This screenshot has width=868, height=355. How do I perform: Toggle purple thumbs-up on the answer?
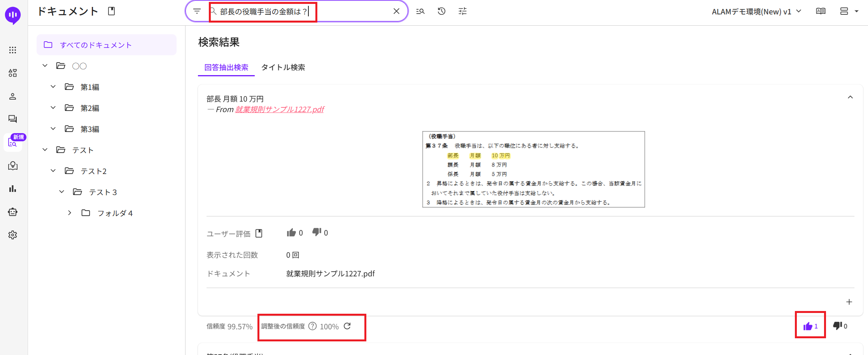(x=808, y=326)
